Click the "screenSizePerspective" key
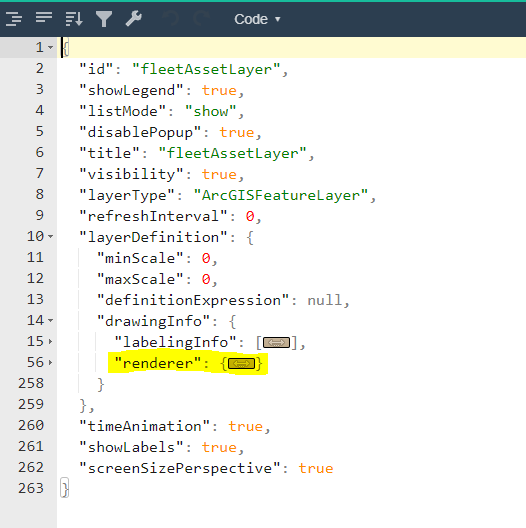526x528 pixels. tap(180, 468)
